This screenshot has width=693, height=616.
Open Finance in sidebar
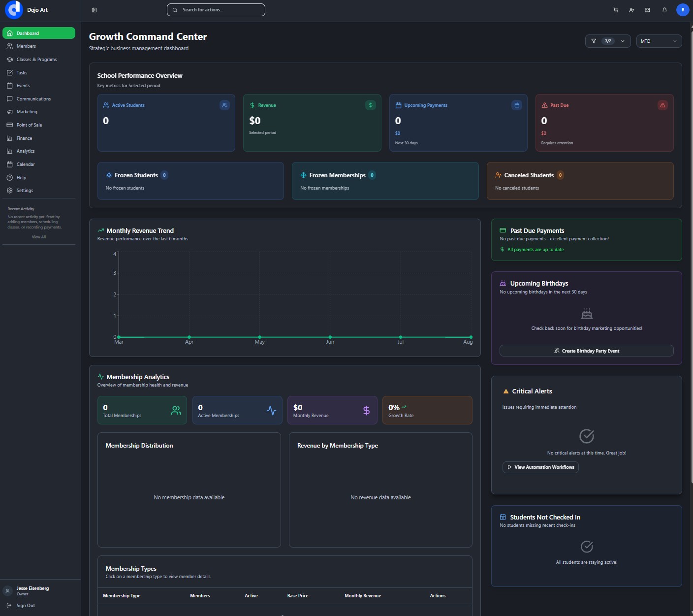[39, 138]
